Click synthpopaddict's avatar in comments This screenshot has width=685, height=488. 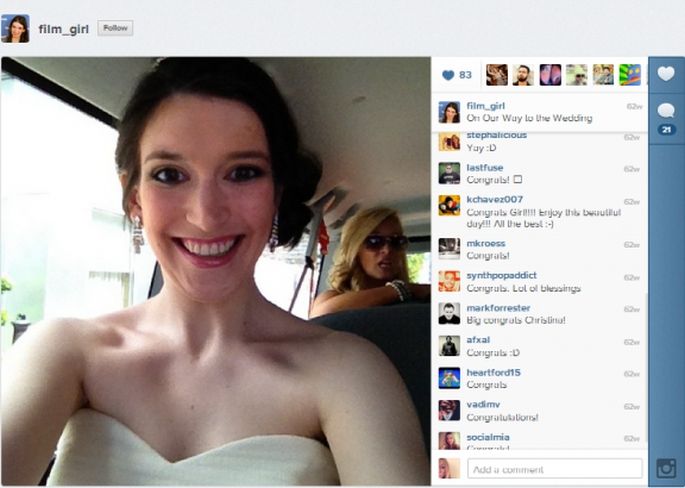coord(449,281)
